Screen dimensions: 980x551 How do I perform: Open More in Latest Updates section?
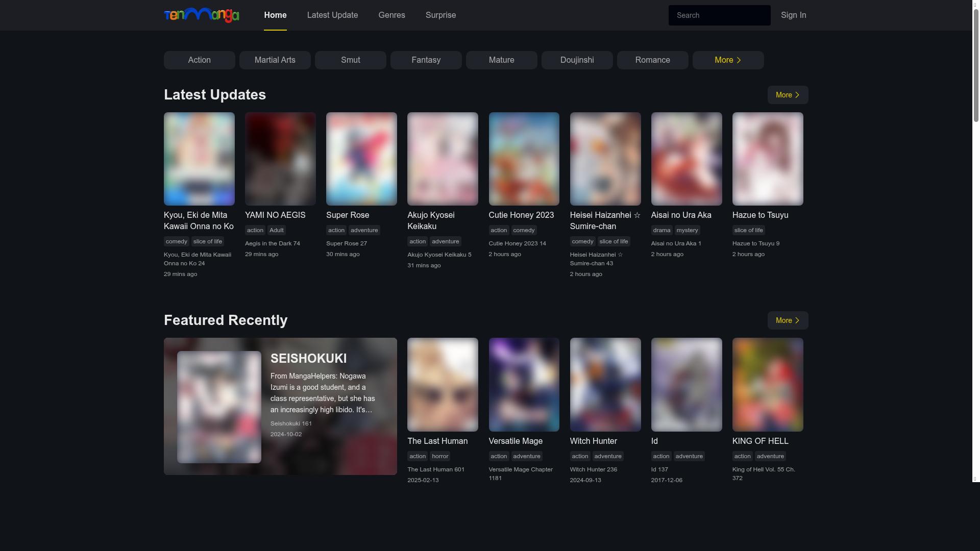[788, 95]
